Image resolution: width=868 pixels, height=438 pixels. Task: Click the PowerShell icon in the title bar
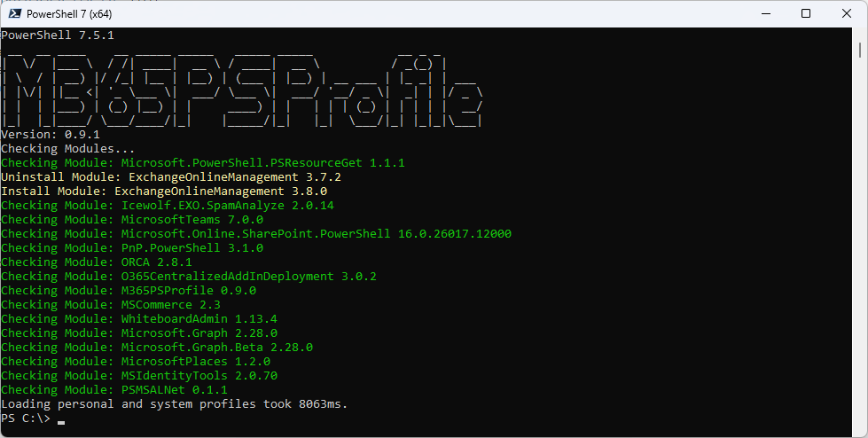point(14,14)
